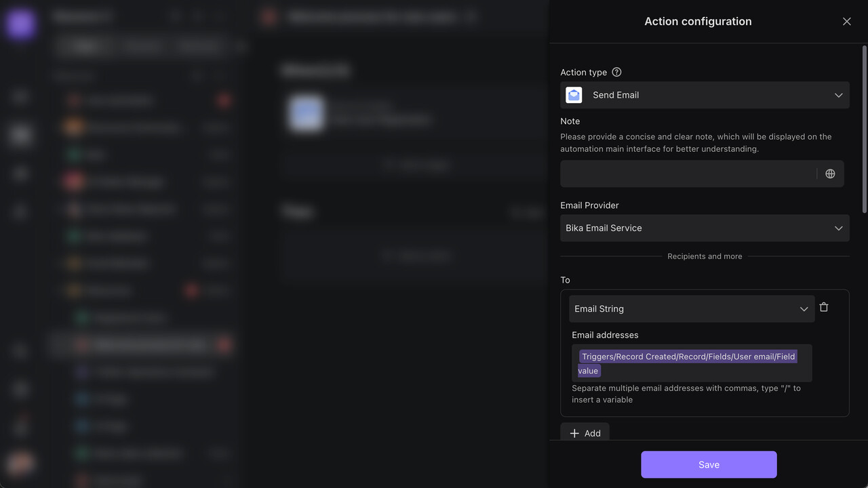This screenshot has width=868, height=488.
Task: Expand the Email Provider dropdown chevron
Action: point(838,228)
